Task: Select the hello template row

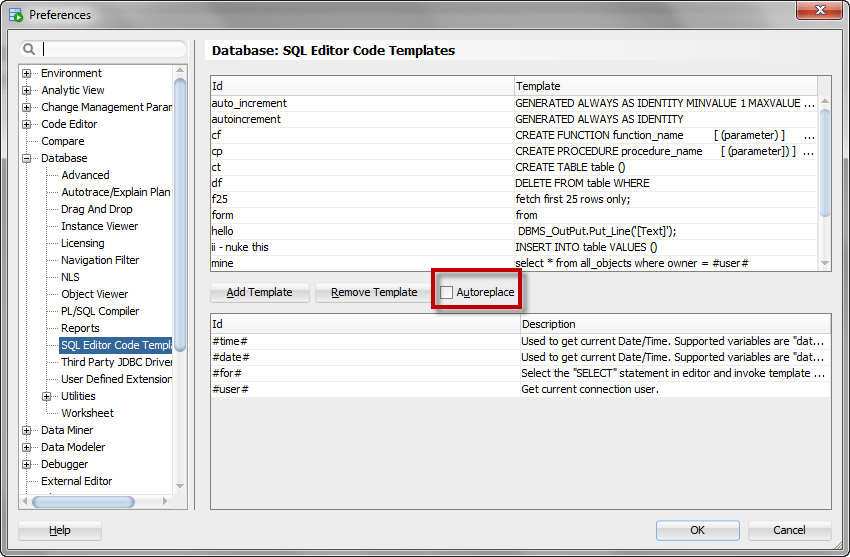Action: tap(514, 231)
